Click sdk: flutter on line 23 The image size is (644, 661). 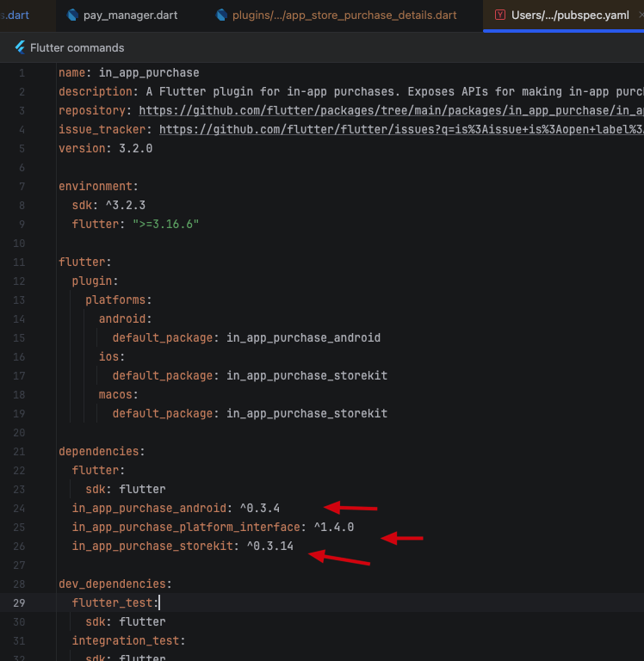tap(126, 489)
